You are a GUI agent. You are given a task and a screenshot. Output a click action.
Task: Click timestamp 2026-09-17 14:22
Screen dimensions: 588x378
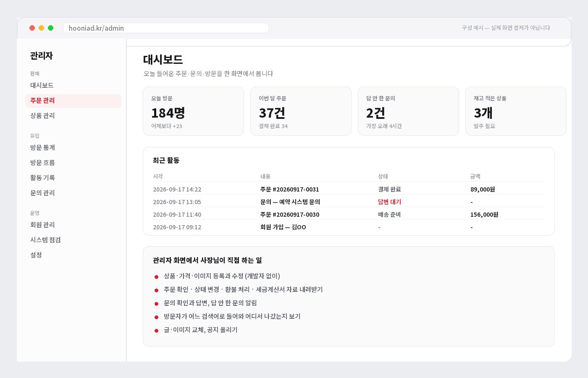(x=177, y=189)
